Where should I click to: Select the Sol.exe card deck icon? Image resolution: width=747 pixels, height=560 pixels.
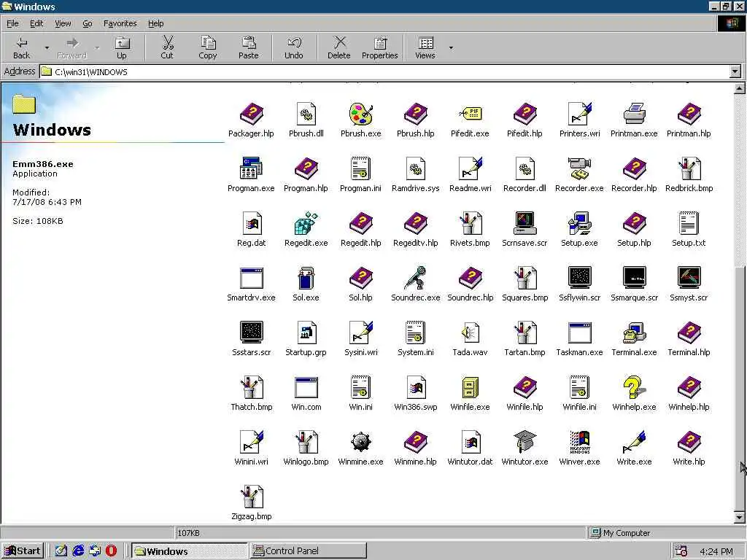306,278
